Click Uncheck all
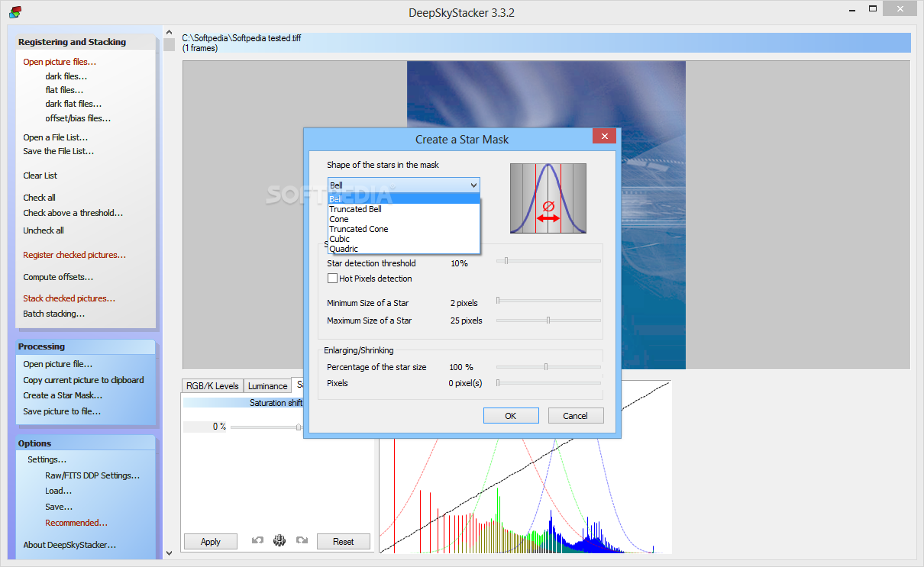 coord(44,230)
